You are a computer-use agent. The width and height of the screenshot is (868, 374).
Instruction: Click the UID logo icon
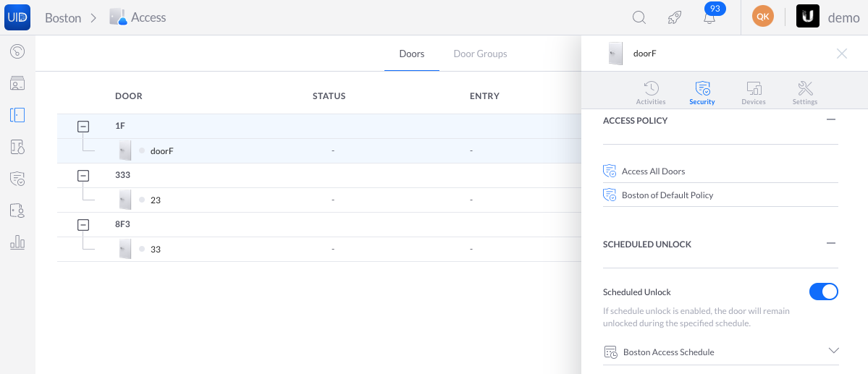[17, 17]
